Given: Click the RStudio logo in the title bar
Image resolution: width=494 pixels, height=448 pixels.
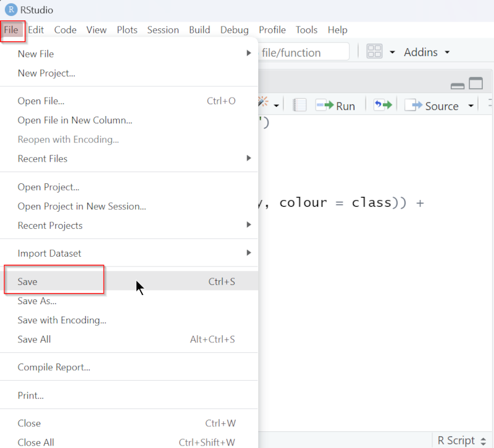Looking at the screenshot, I should (7, 9).
